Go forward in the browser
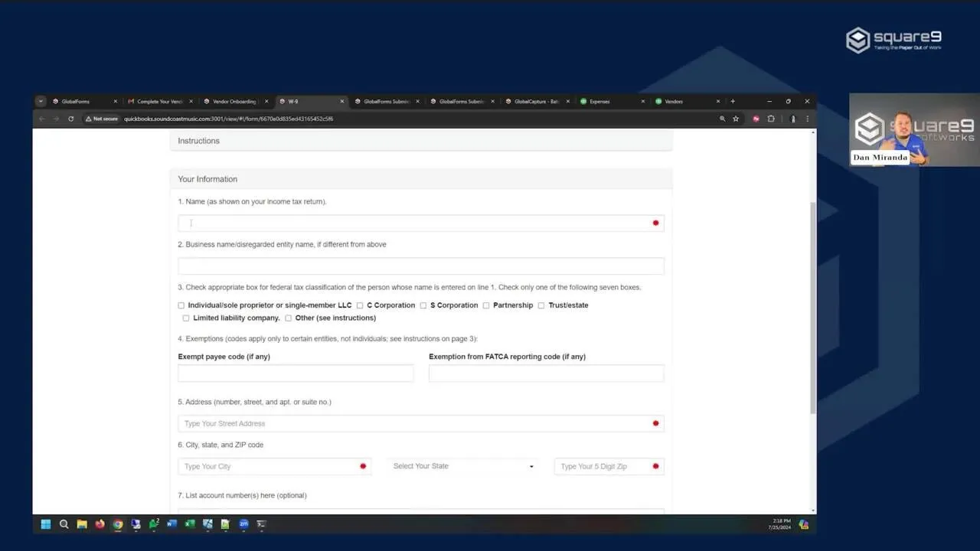Screen dimensions: 980x551 56,119
